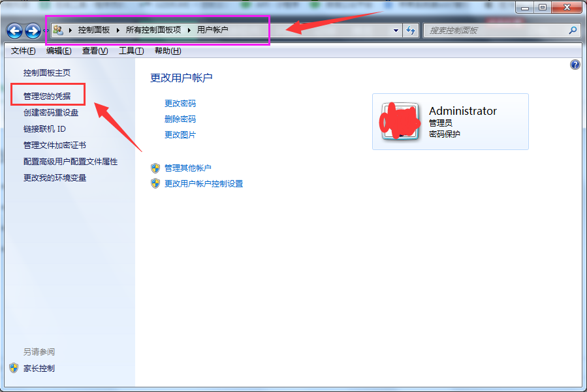
Task: Open 更改用户帐户控制设置
Action: tap(204, 184)
